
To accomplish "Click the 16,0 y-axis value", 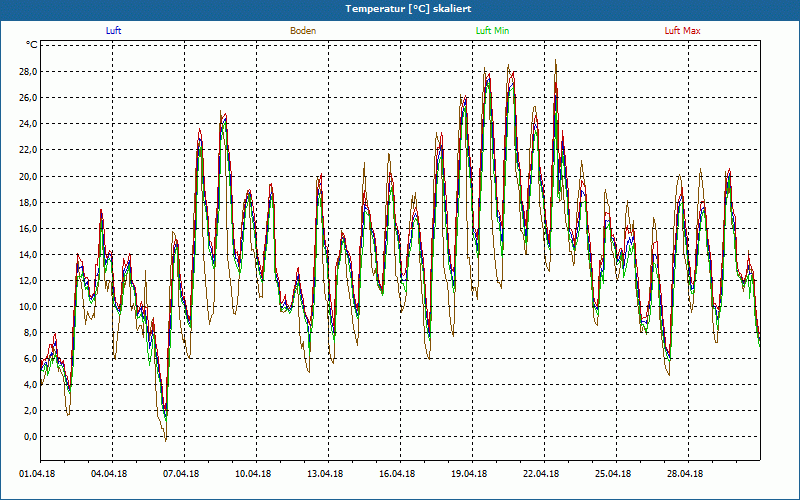I will click(x=28, y=229).
